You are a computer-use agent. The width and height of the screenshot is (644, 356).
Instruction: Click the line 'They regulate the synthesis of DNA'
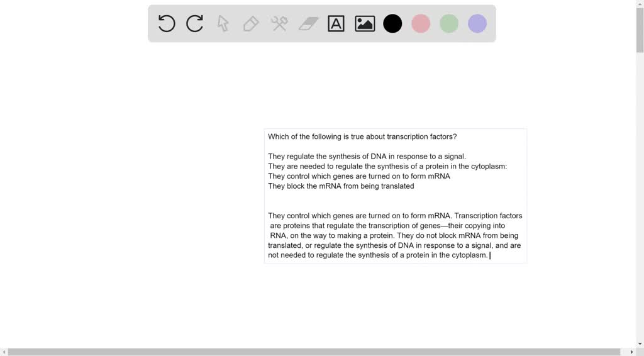[x=367, y=157]
